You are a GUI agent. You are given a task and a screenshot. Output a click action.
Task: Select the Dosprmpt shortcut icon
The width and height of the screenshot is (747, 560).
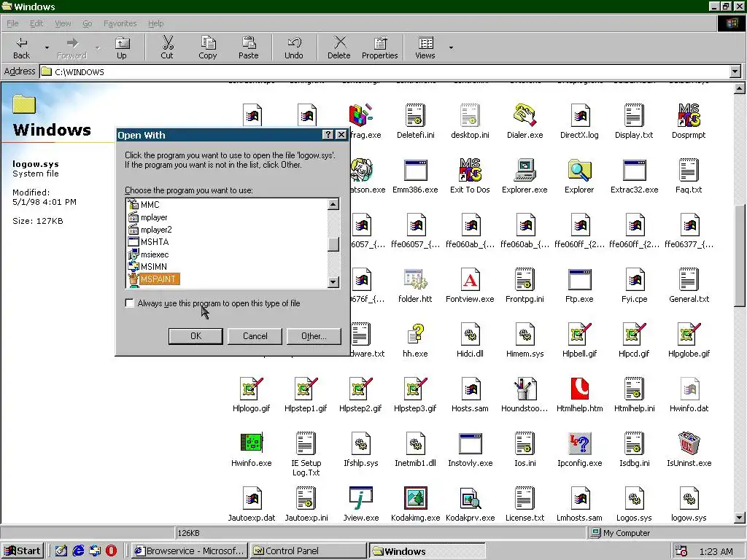coord(689,114)
